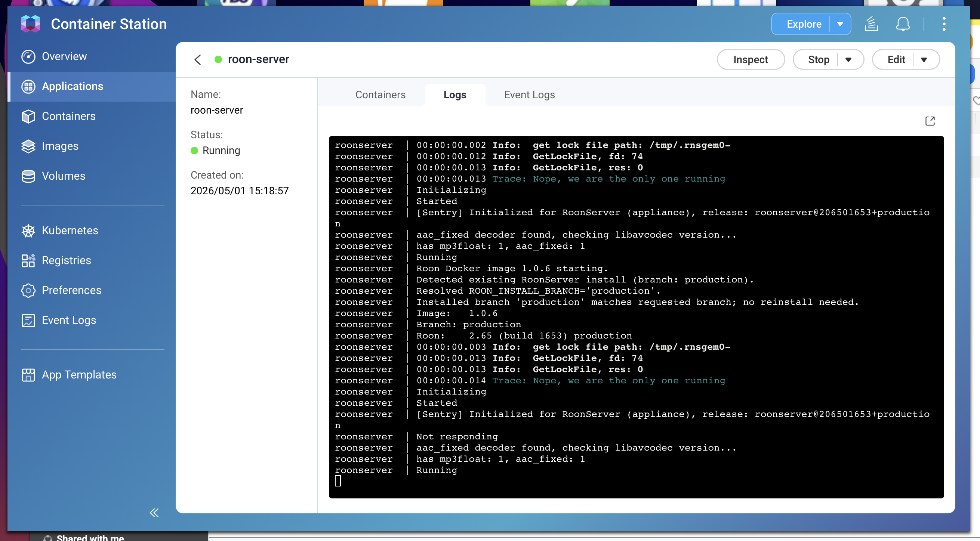Click the Container Station logo
Screen dimensions: 980x541
[x=31, y=24]
